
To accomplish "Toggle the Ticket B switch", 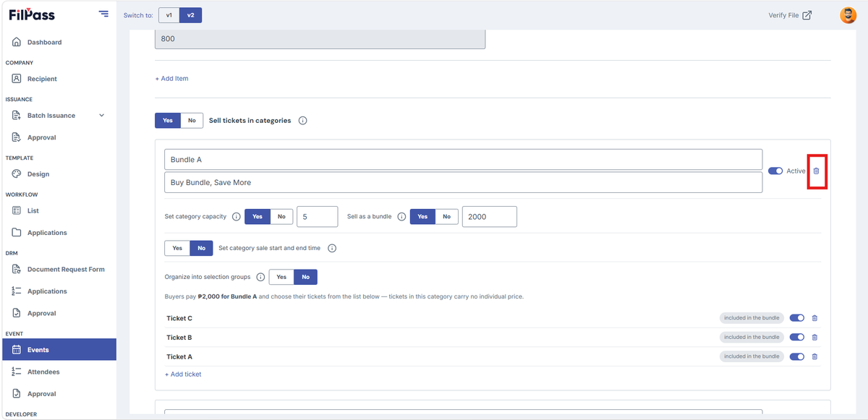I will pyautogui.click(x=797, y=338).
